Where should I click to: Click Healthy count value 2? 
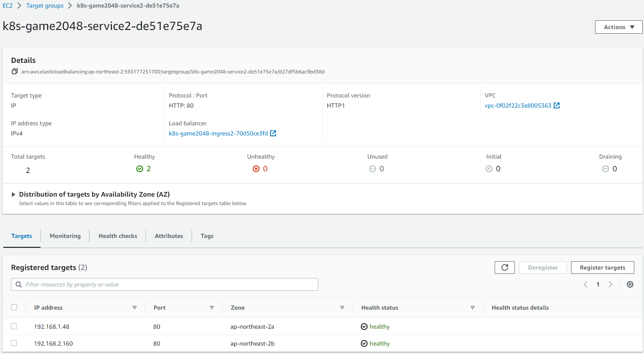pyautogui.click(x=149, y=169)
